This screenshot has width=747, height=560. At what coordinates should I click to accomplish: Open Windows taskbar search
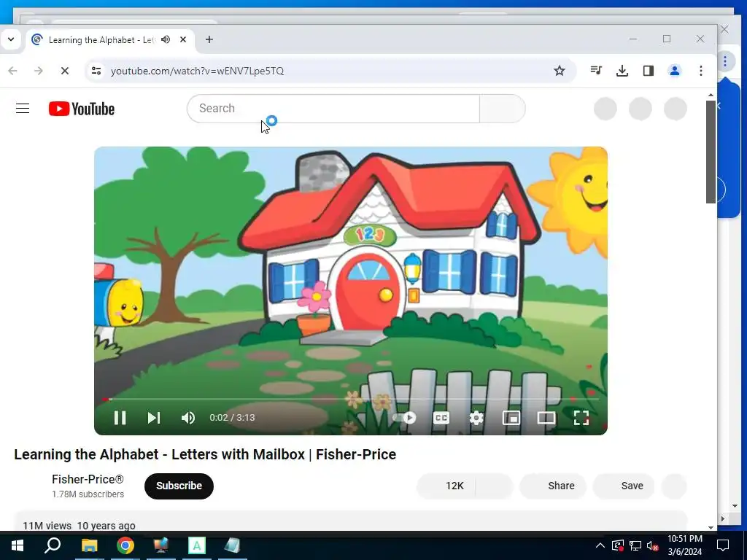pos(53,545)
